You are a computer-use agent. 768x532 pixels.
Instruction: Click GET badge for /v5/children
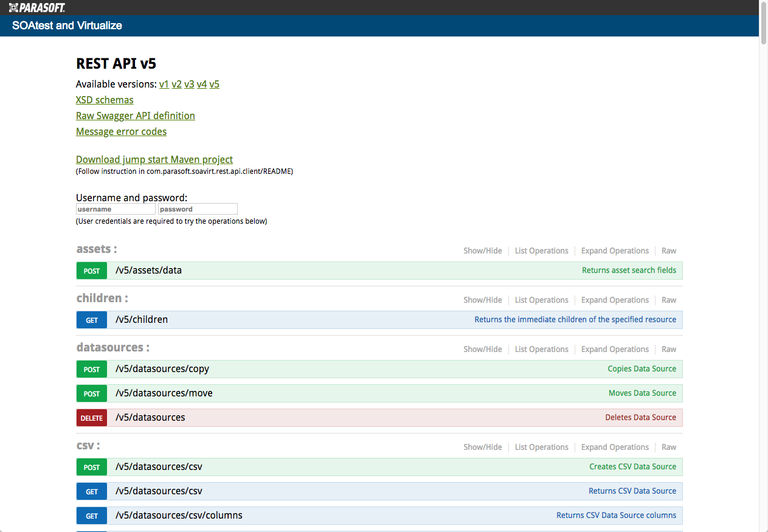(92, 320)
